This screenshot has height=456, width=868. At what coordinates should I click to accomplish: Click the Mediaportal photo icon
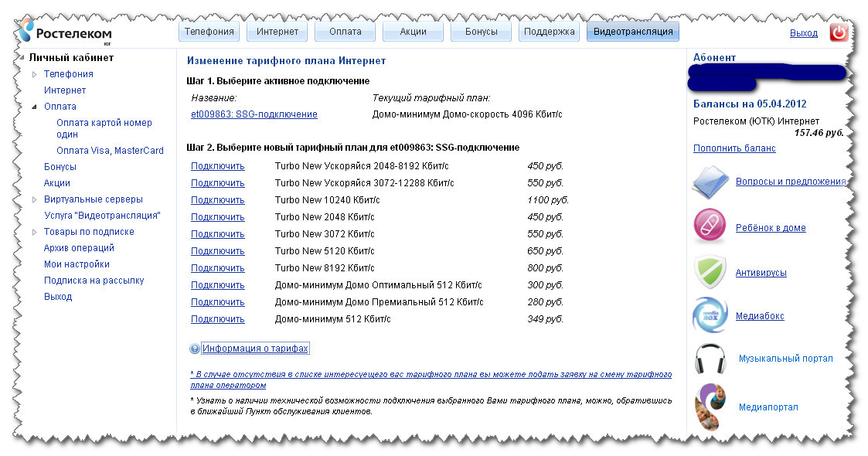pos(710,407)
